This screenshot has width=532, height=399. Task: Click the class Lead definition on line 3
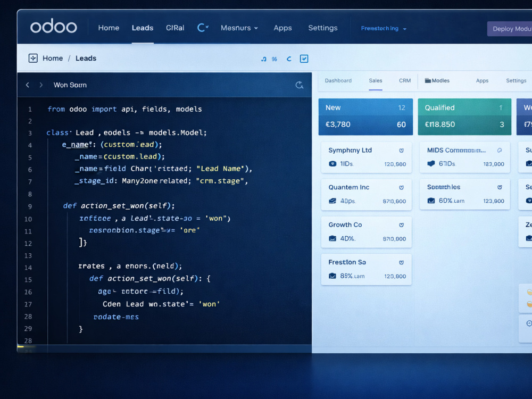tap(127, 132)
